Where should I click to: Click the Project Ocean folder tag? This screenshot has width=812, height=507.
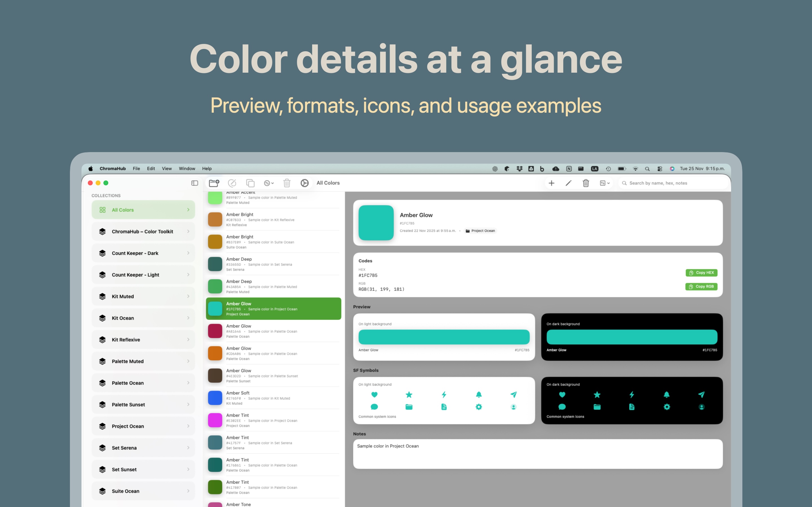click(480, 231)
